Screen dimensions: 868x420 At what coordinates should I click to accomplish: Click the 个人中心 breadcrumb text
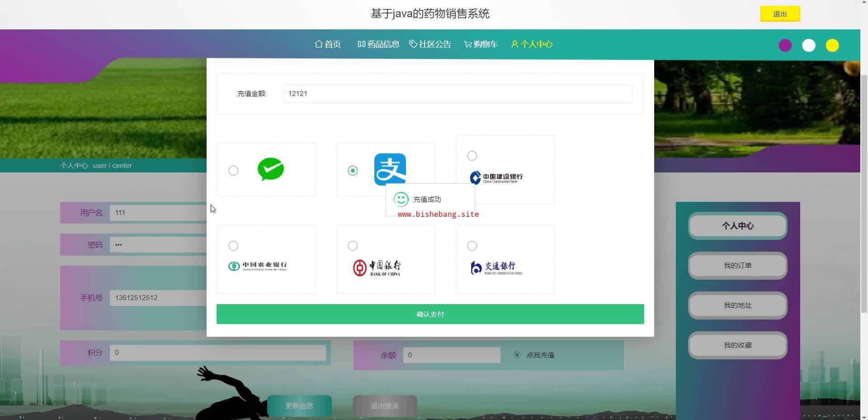click(74, 166)
